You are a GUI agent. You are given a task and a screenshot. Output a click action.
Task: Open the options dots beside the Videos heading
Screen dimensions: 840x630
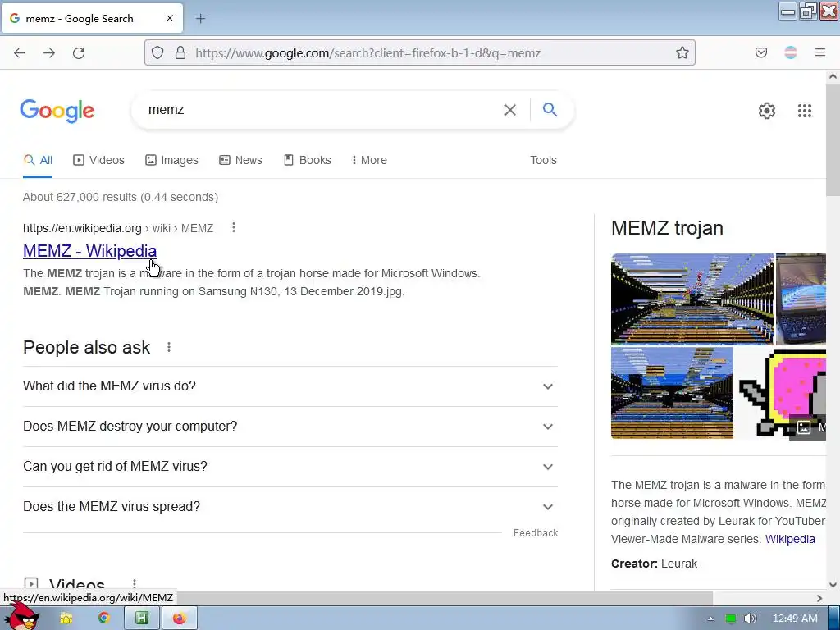coord(135,584)
